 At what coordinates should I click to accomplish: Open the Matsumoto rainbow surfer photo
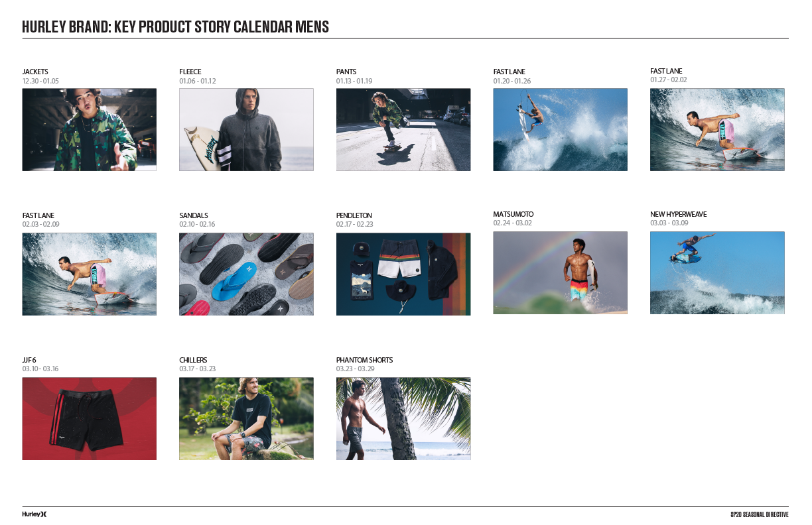(561, 272)
